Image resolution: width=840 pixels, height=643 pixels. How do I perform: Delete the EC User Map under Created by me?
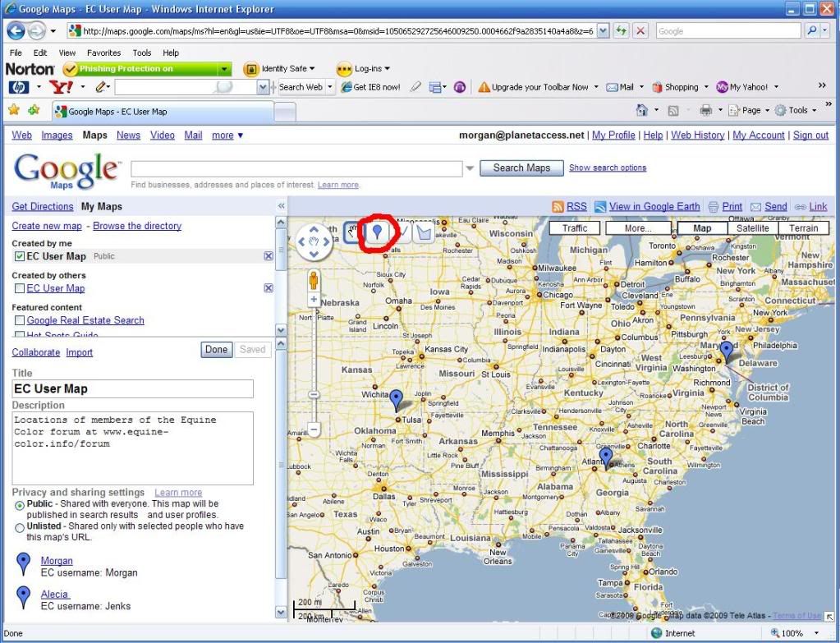[269, 256]
